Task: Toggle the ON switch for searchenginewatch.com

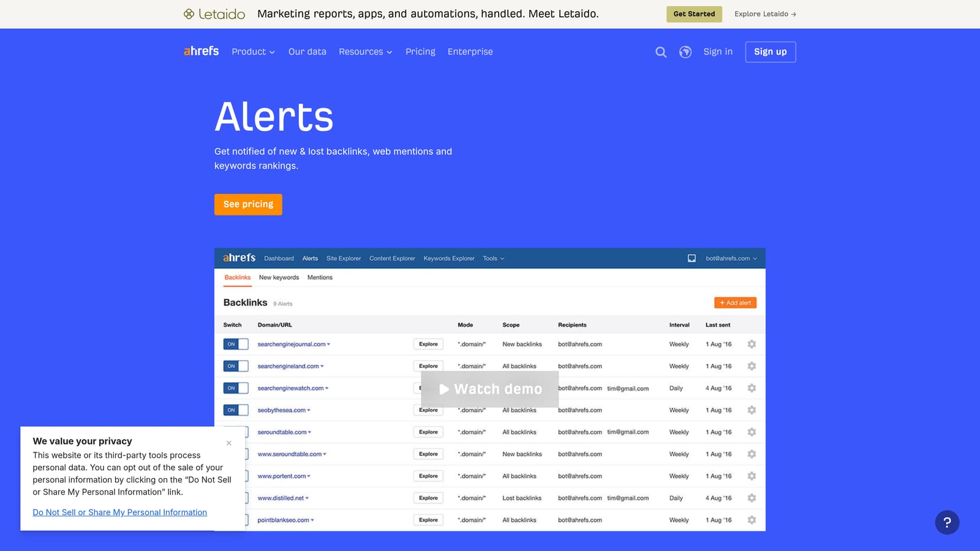Action: pyautogui.click(x=236, y=388)
